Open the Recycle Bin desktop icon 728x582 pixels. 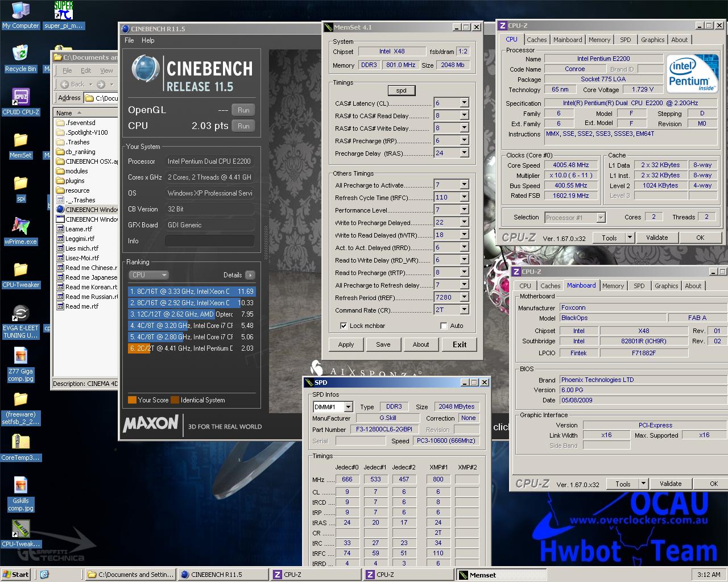pyautogui.click(x=20, y=58)
